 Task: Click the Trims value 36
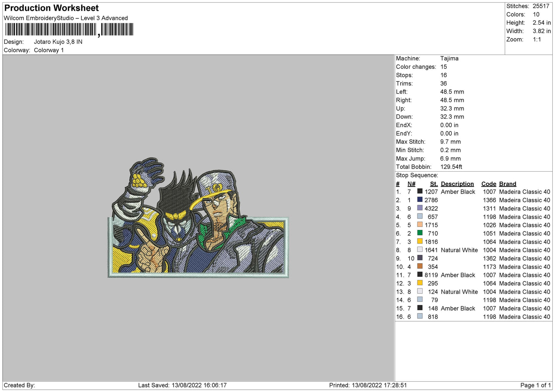click(444, 83)
